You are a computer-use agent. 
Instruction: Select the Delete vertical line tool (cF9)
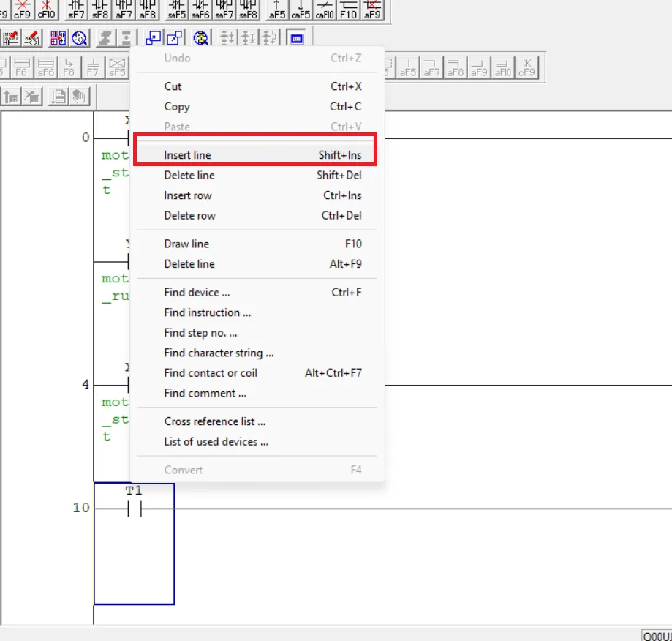pos(22,11)
